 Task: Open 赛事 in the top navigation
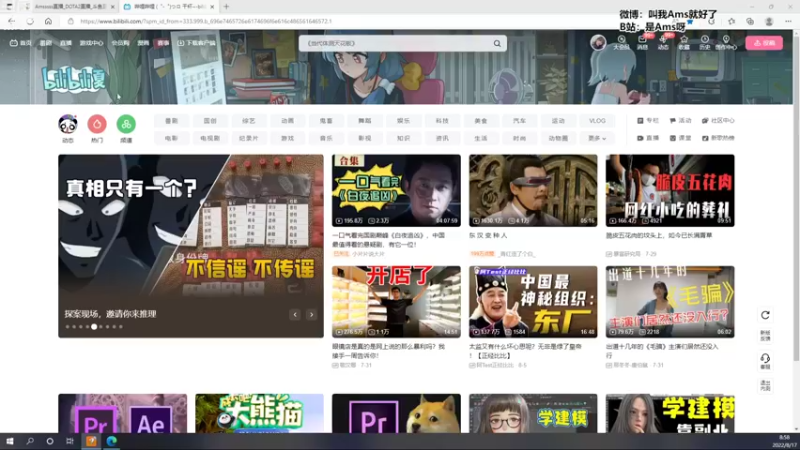(x=163, y=43)
